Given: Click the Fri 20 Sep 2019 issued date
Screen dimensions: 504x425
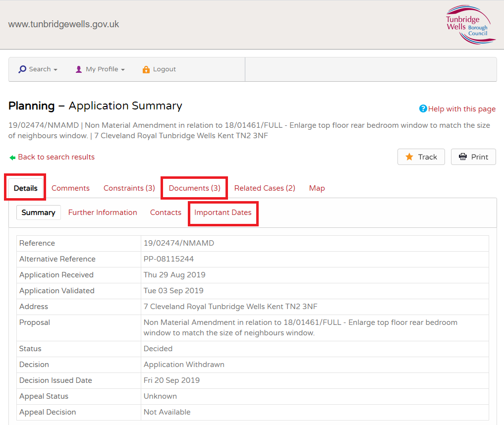Looking at the screenshot, I should pos(171,380).
